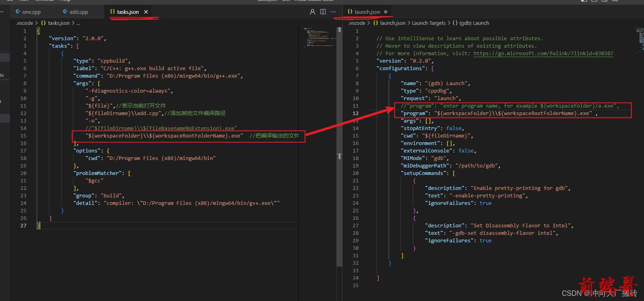644x301 pixels.
Task: Click the C++ file icon on one.cpp tab
Action: click(18, 12)
